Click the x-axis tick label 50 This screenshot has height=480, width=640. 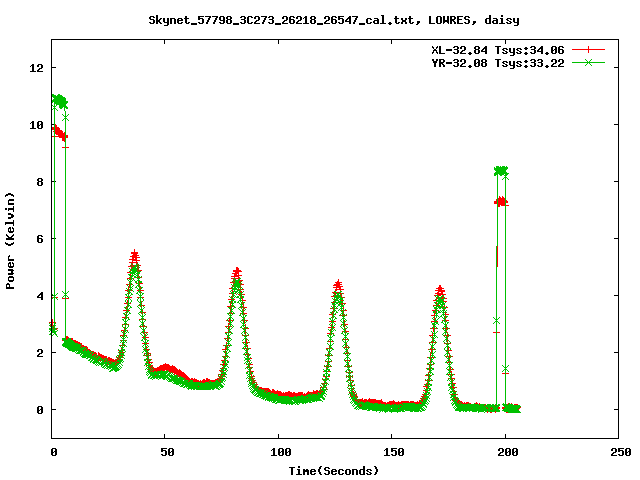tap(167, 452)
